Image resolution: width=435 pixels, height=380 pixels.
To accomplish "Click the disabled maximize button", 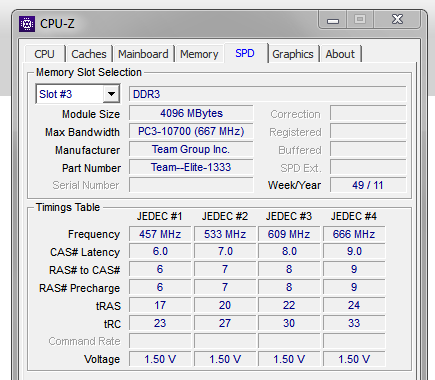I will tap(360, 20).
